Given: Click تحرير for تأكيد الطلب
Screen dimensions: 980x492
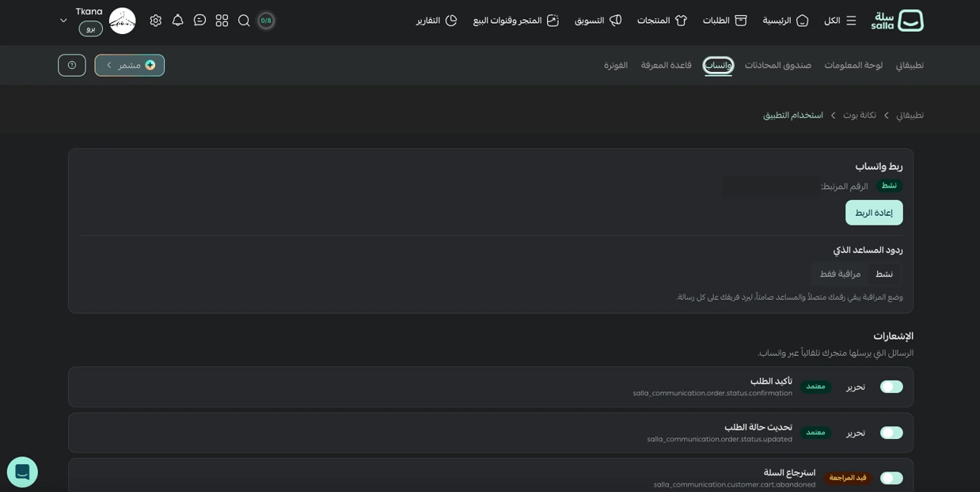Looking at the screenshot, I should [x=856, y=387].
